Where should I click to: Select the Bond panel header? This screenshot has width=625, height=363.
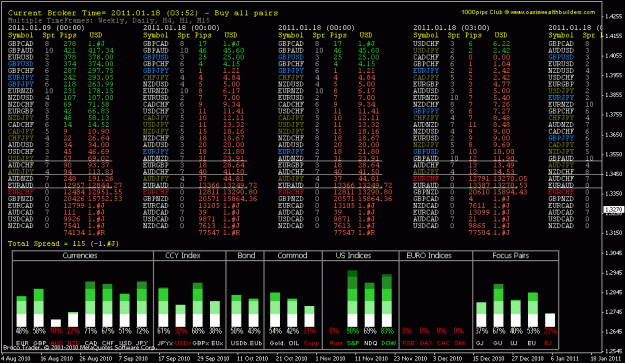tap(246, 255)
